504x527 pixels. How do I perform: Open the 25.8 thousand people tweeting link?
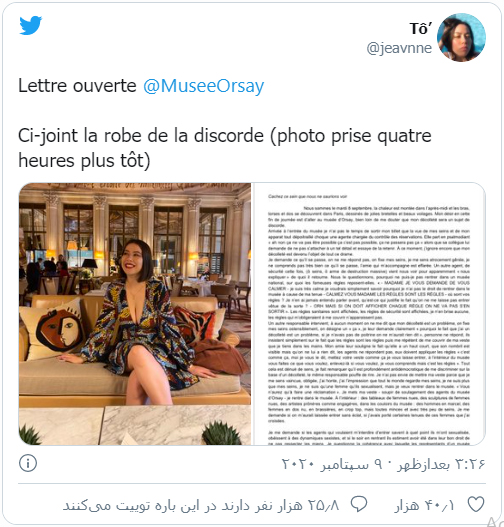(x=201, y=505)
